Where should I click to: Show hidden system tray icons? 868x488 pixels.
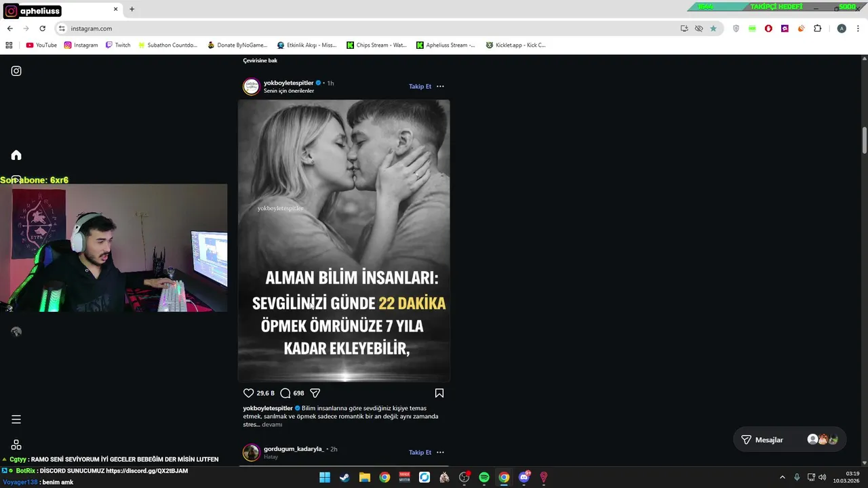click(782, 477)
